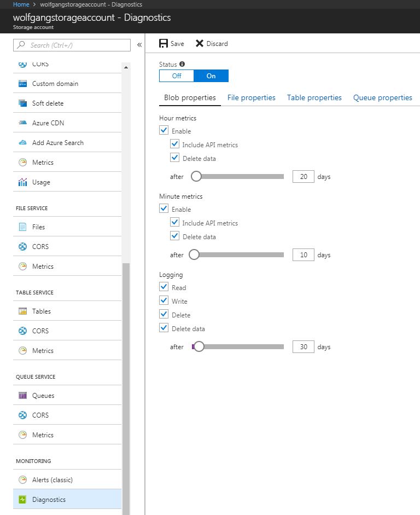Screen dimensions: 420x515
Task: Click the Discard button label
Action: point(217,44)
